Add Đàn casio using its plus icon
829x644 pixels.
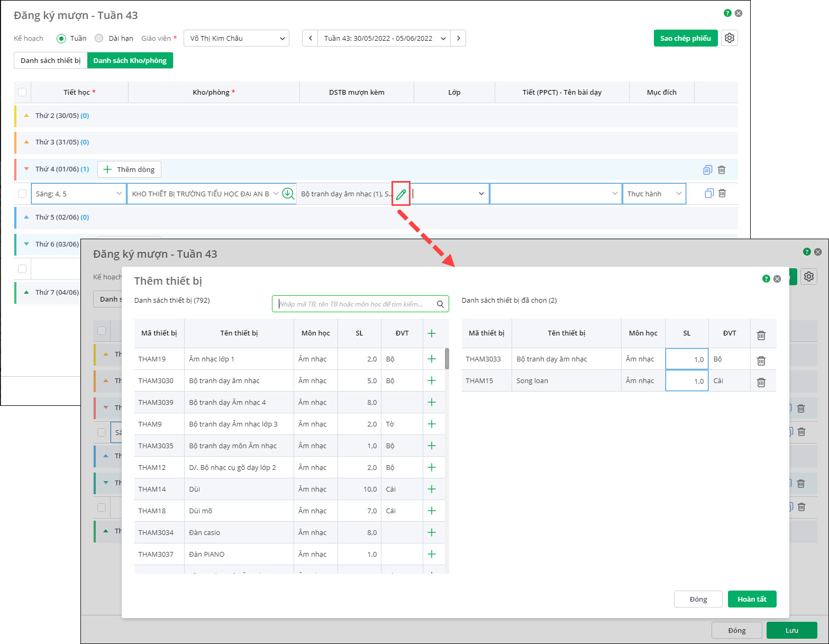432,532
